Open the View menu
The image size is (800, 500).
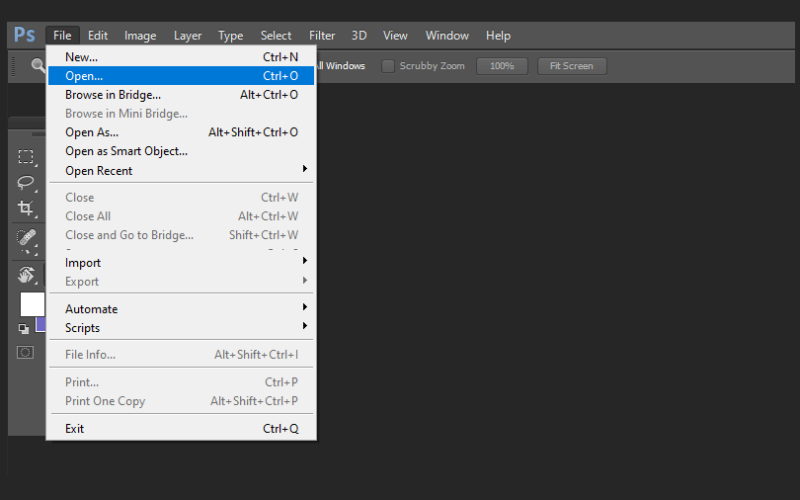tap(395, 36)
